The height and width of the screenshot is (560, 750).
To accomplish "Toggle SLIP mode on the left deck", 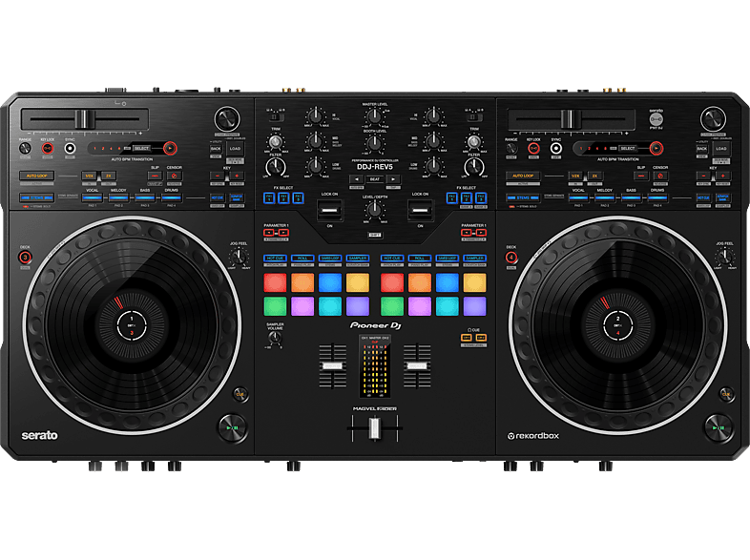I will click(155, 176).
